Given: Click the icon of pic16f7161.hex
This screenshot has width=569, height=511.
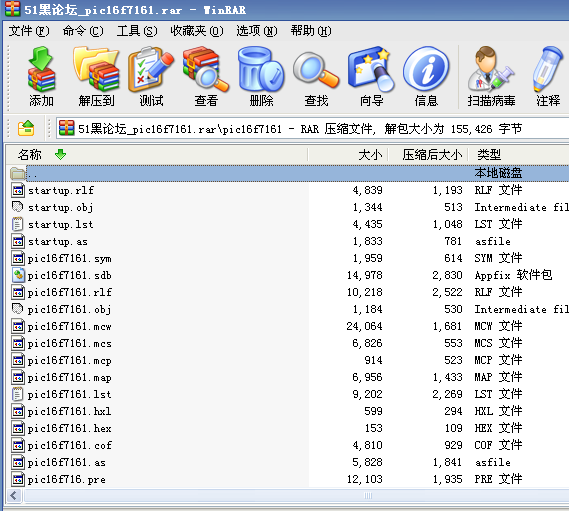Looking at the screenshot, I should pos(18,428).
